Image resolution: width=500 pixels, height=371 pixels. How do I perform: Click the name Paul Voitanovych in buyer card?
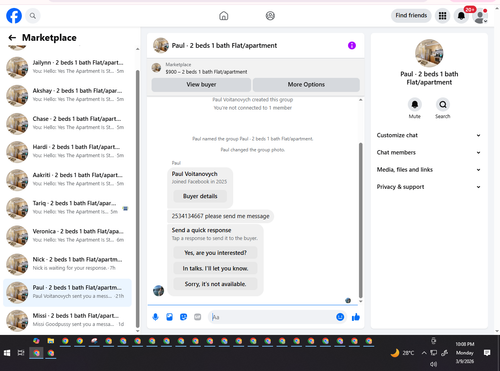[x=194, y=174]
